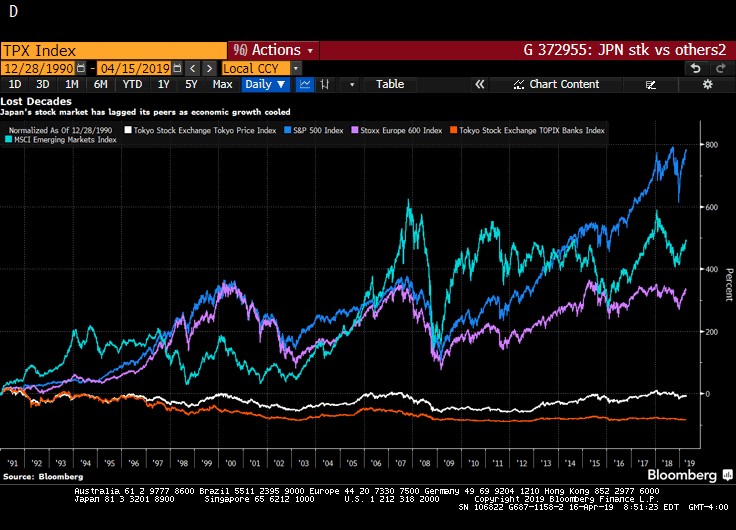Open the annotate edit tool

coord(651,84)
